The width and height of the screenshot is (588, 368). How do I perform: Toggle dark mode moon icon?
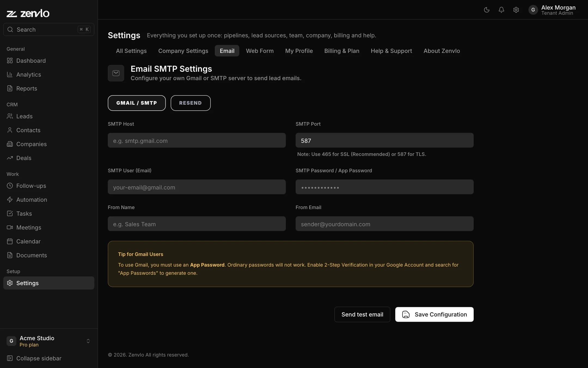487,10
